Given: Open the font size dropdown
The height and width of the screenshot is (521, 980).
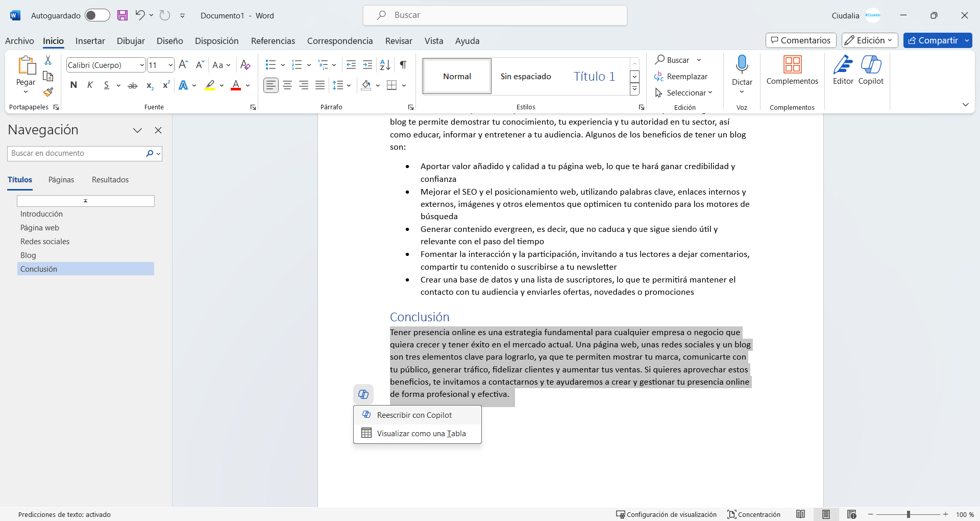Looking at the screenshot, I should click(170, 65).
